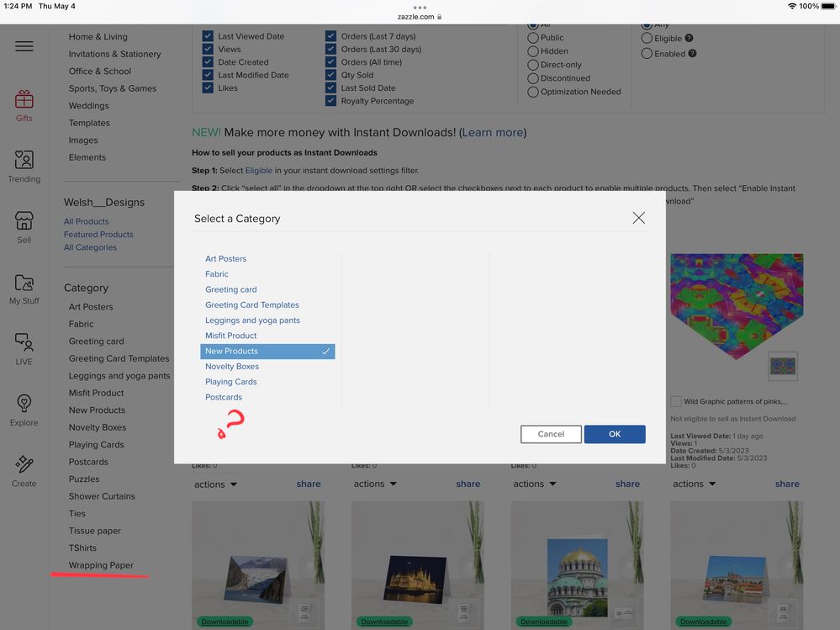
Task: Open the Explore lightbulb icon
Action: pos(24,405)
